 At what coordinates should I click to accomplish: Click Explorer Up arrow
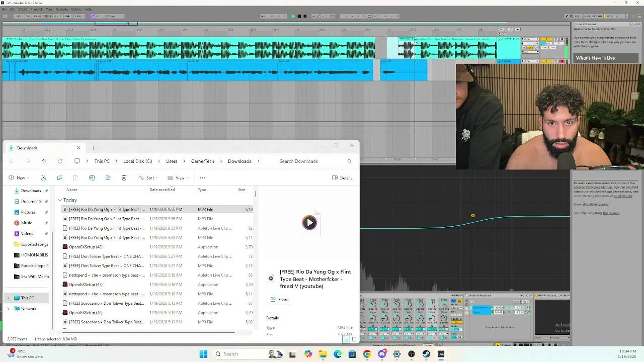(x=44, y=161)
